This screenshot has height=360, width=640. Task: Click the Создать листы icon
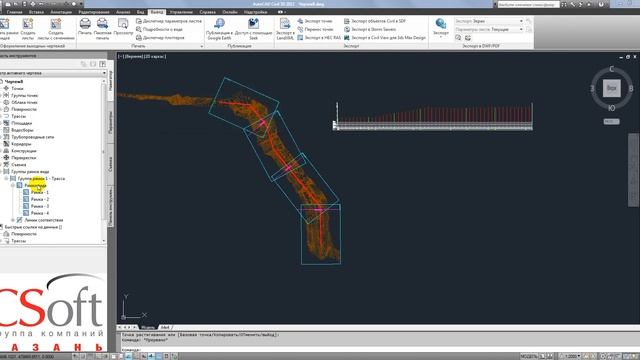(x=28, y=24)
